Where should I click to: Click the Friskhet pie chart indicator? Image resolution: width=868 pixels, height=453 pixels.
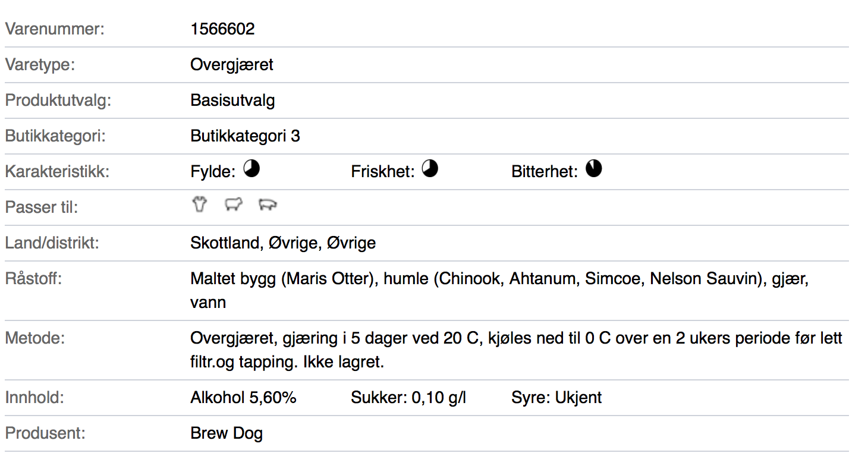[430, 169]
